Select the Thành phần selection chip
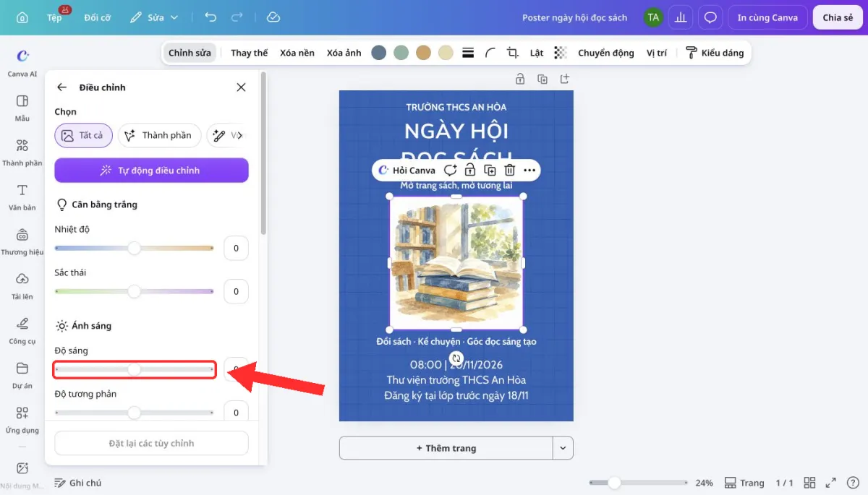Image resolution: width=868 pixels, height=495 pixels. (x=159, y=135)
